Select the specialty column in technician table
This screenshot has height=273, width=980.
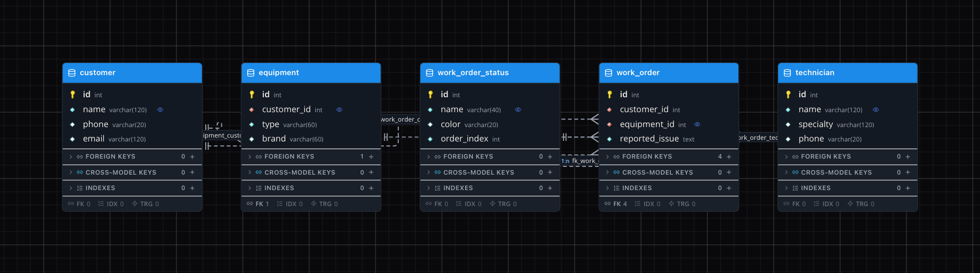[x=848, y=125]
